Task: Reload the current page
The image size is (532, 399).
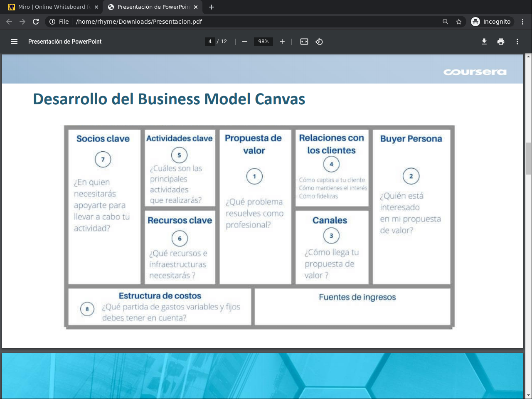Action: tap(36, 22)
